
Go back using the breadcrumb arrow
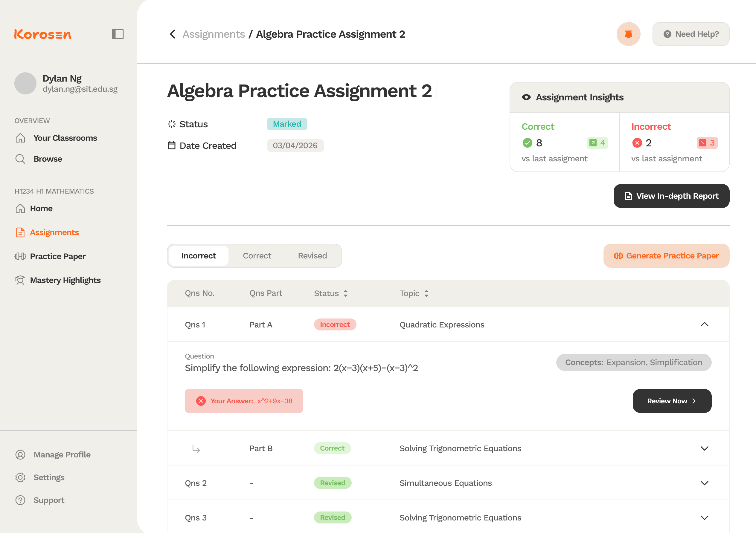tap(173, 34)
